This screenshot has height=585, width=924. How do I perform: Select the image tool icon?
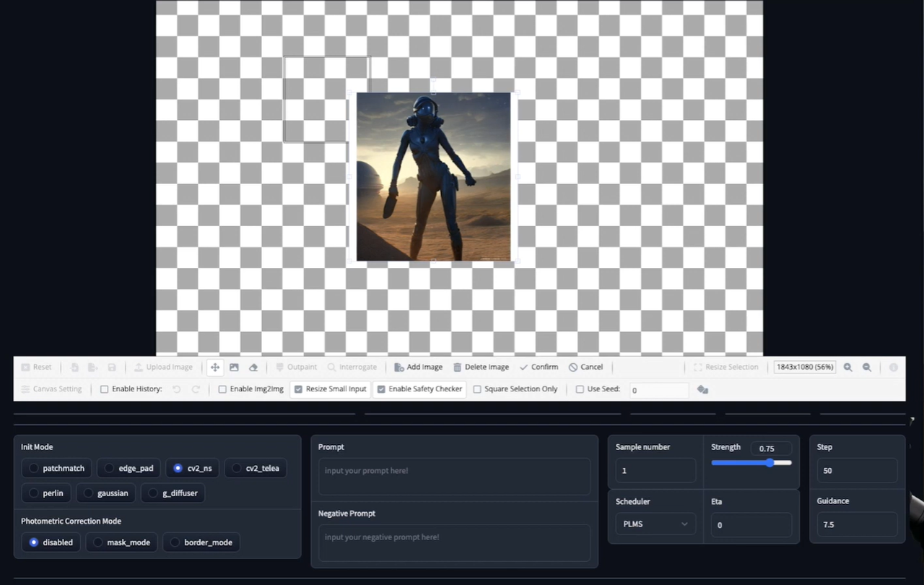click(234, 367)
